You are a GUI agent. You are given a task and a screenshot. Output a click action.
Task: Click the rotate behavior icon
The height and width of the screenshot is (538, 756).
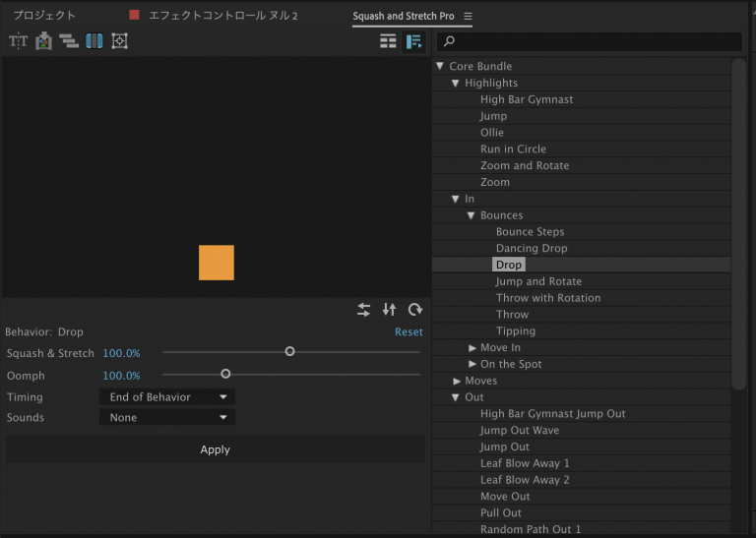coord(415,310)
